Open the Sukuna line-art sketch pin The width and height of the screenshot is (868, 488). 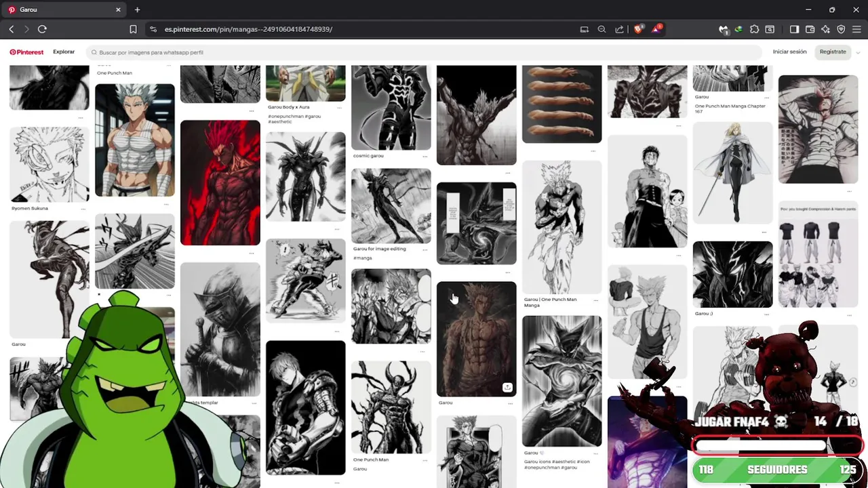point(49,165)
